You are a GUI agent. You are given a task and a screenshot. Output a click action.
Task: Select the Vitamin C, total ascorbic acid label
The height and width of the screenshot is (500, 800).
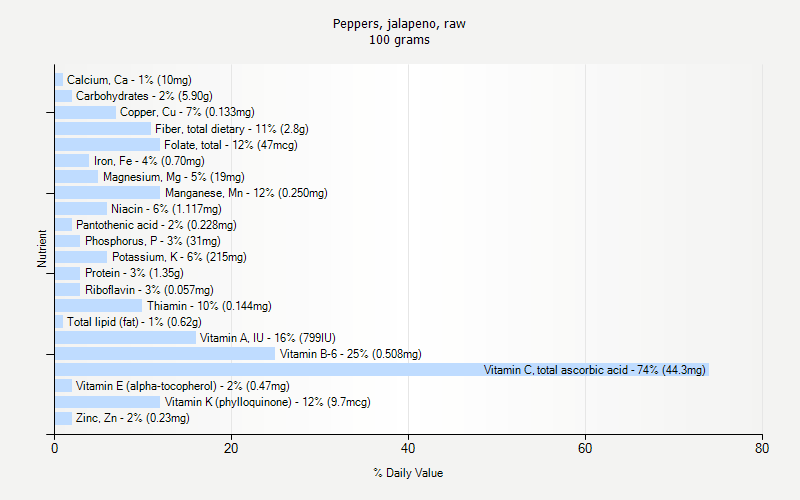pyautogui.click(x=594, y=370)
